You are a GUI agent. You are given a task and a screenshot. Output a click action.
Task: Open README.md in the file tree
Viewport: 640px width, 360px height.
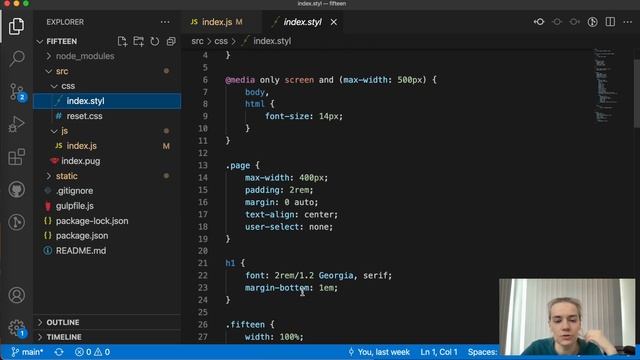[107, 251]
